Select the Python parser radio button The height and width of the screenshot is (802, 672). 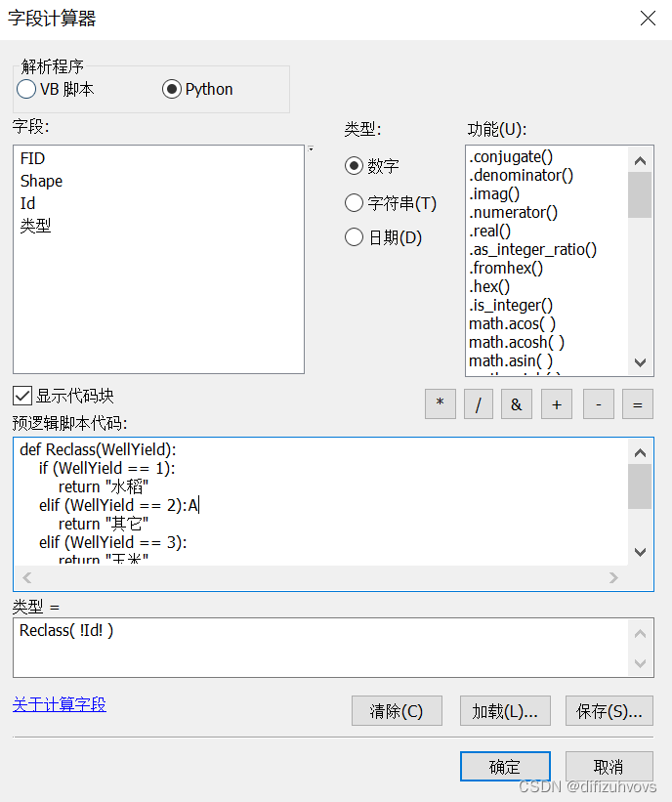pos(171,89)
